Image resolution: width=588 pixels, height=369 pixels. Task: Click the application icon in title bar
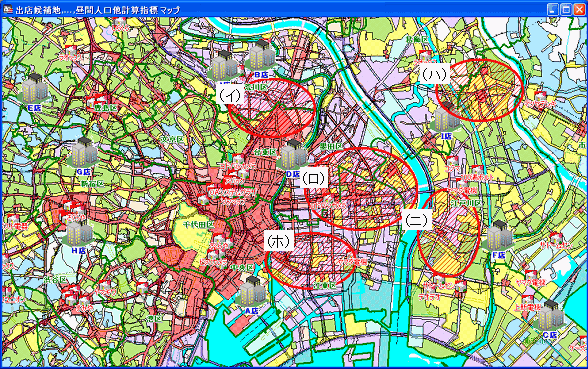click(x=8, y=10)
